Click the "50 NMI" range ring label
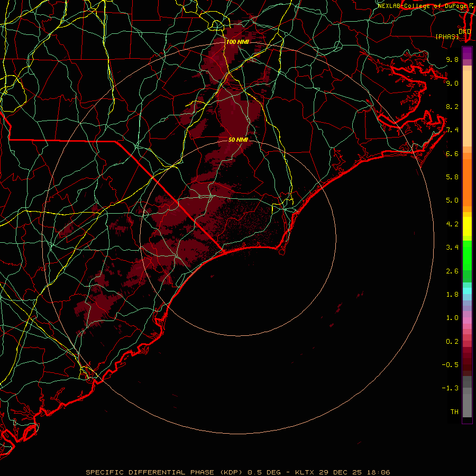 point(238,140)
